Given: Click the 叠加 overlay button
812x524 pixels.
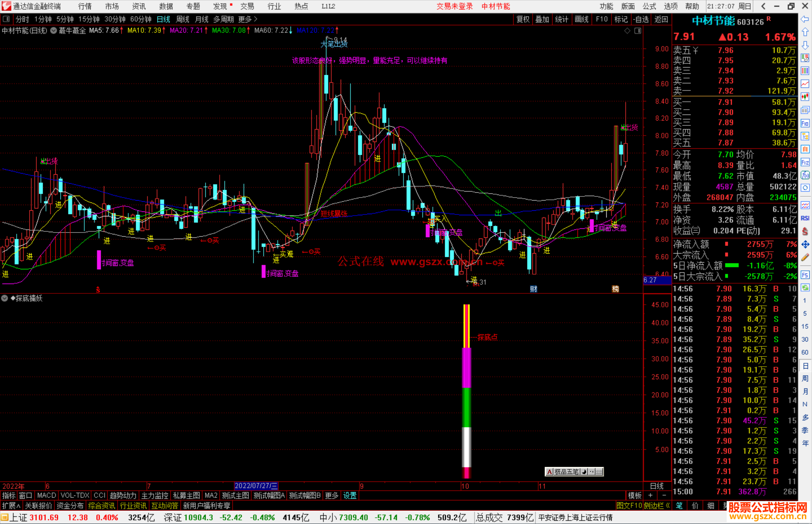Looking at the screenshot, I should click(542, 19).
